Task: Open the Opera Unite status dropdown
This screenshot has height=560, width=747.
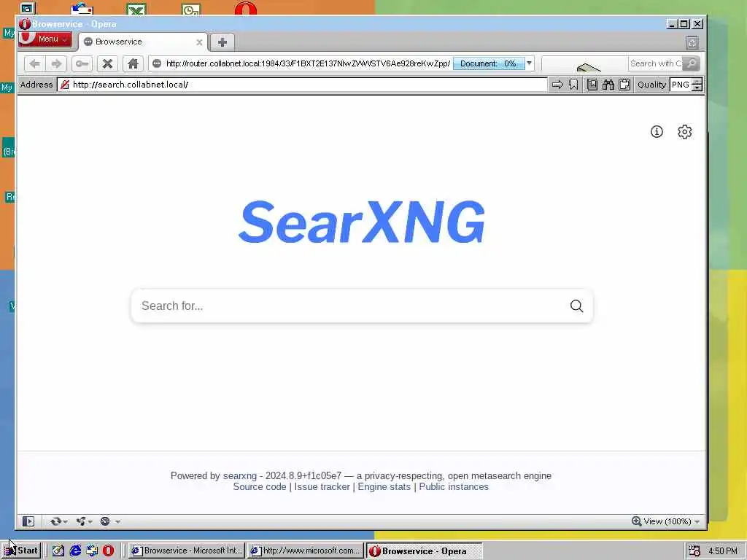Action: click(85, 521)
